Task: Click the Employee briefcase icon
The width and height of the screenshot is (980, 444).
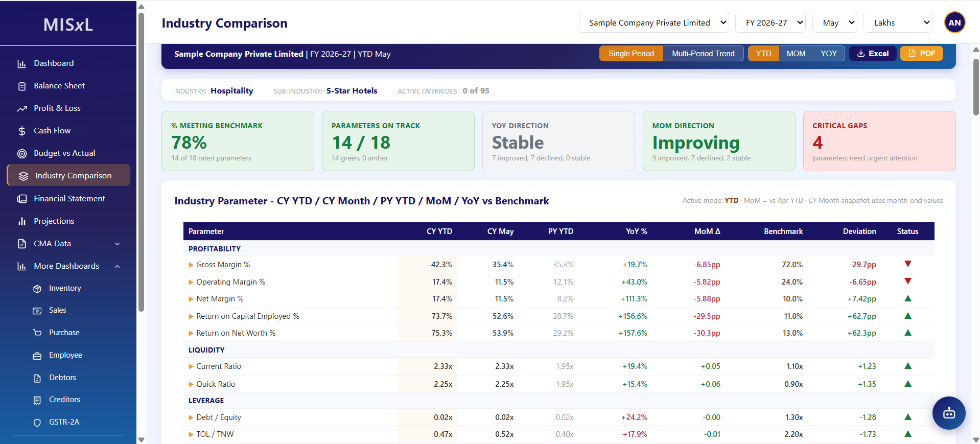Action: click(37, 356)
